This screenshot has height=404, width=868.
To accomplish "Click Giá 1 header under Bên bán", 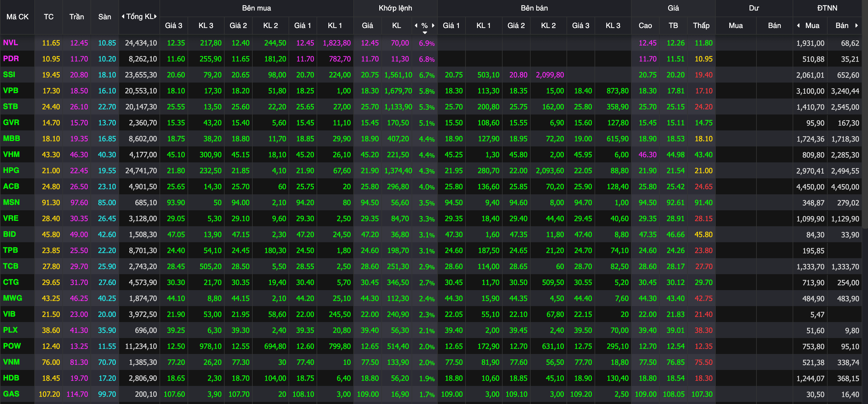I will [451, 26].
